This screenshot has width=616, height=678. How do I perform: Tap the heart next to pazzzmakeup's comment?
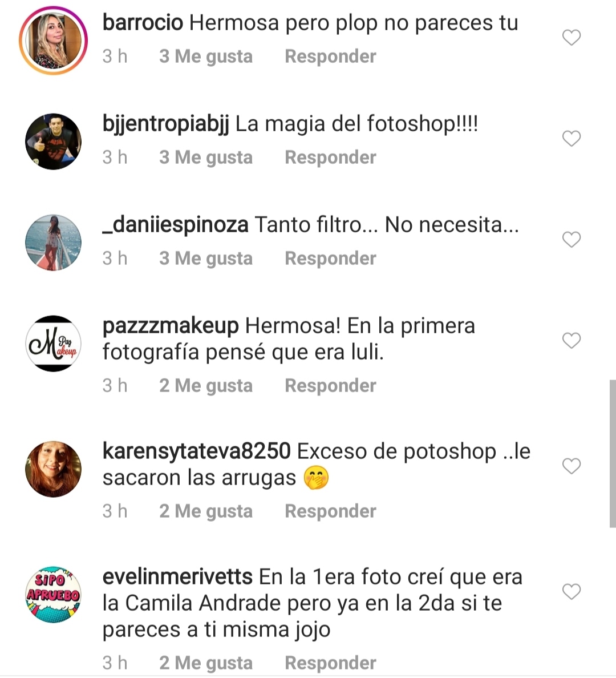571,340
